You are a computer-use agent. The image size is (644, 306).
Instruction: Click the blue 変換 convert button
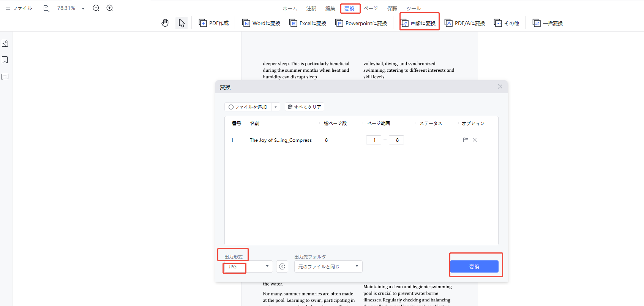pyautogui.click(x=474, y=266)
